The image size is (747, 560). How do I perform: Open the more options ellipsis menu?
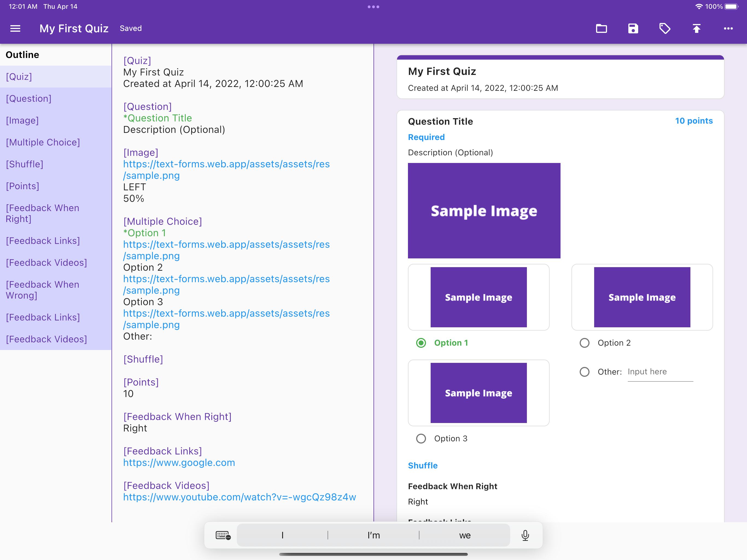pyautogui.click(x=728, y=28)
